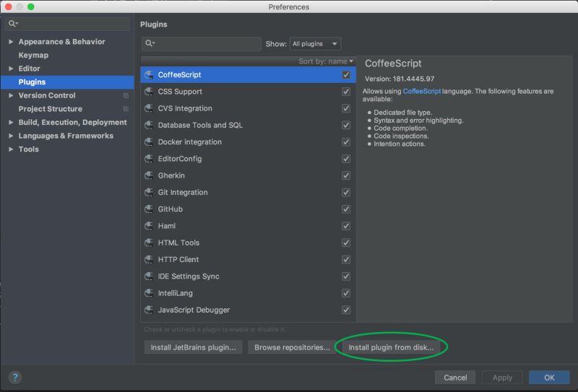Click the Haml plugin icon
This screenshot has height=392, width=578.
pyautogui.click(x=149, y=226)
